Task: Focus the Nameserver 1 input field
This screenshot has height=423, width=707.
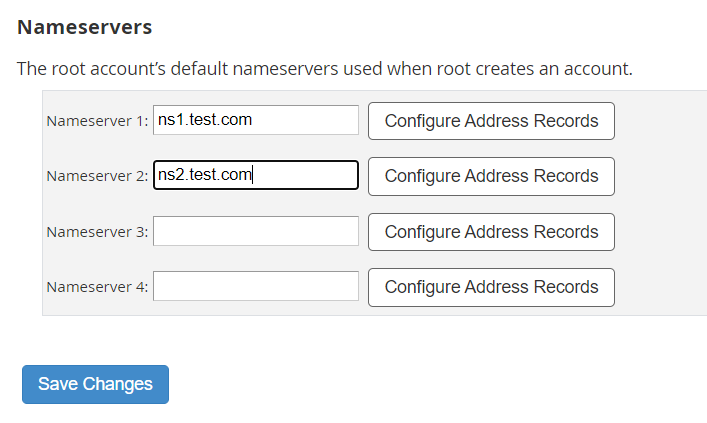Action: [x=256, y=120]
